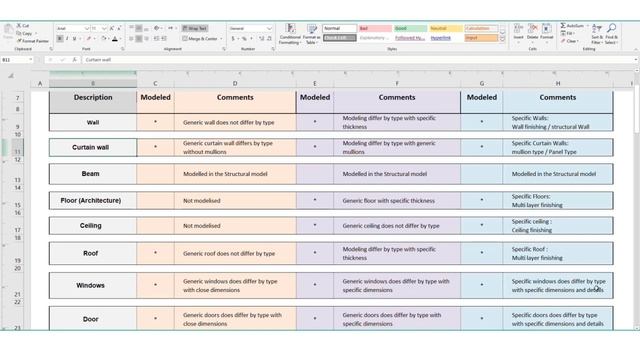Viewport: 640px width, 360px height.
Task: Open the borders button
Action: tap(89, 39)
